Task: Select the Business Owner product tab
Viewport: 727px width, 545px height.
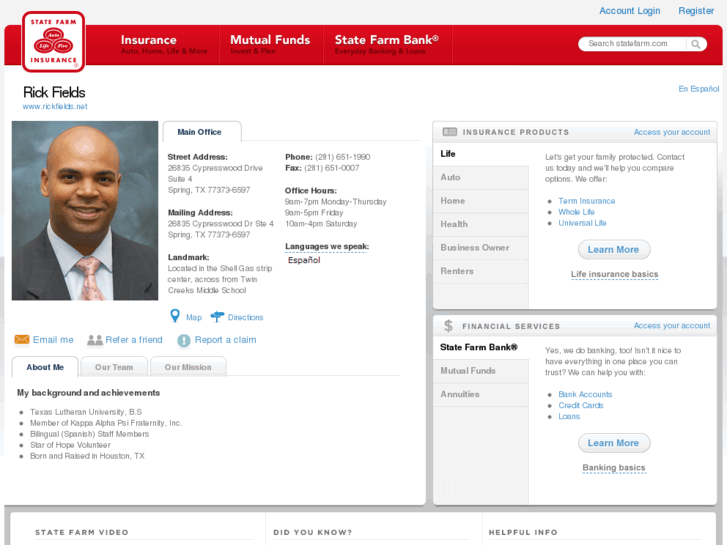Action: (x=481, y=248)
